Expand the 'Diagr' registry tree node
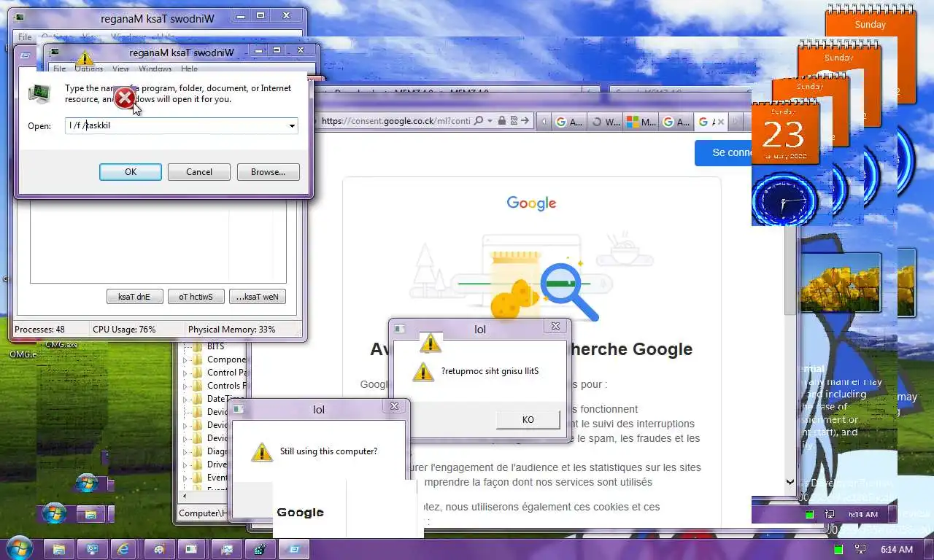Viewport: 934px width, 560px height. coord(185,451)
